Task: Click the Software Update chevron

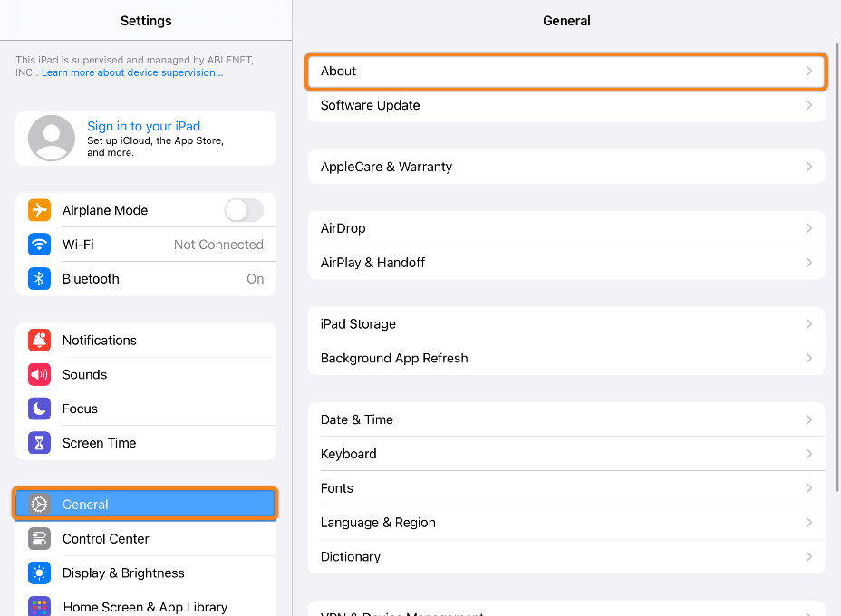Action: pos(808,105)
